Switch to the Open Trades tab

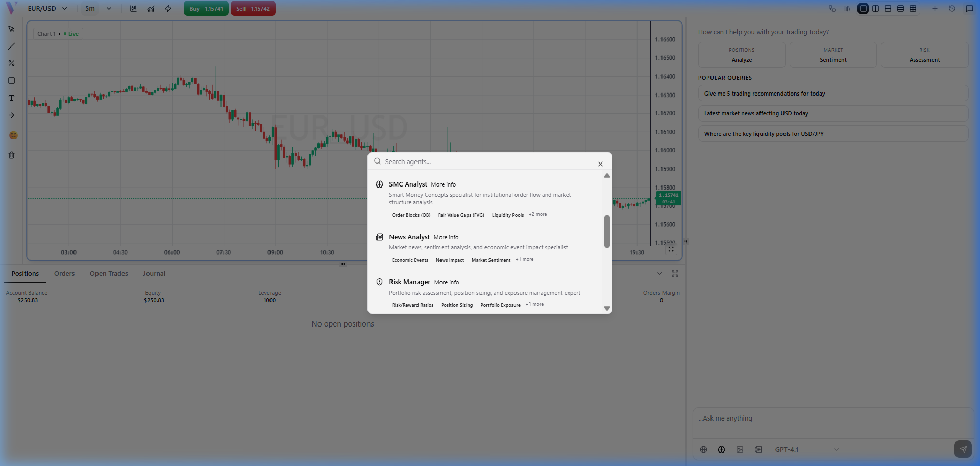point(109,274)
